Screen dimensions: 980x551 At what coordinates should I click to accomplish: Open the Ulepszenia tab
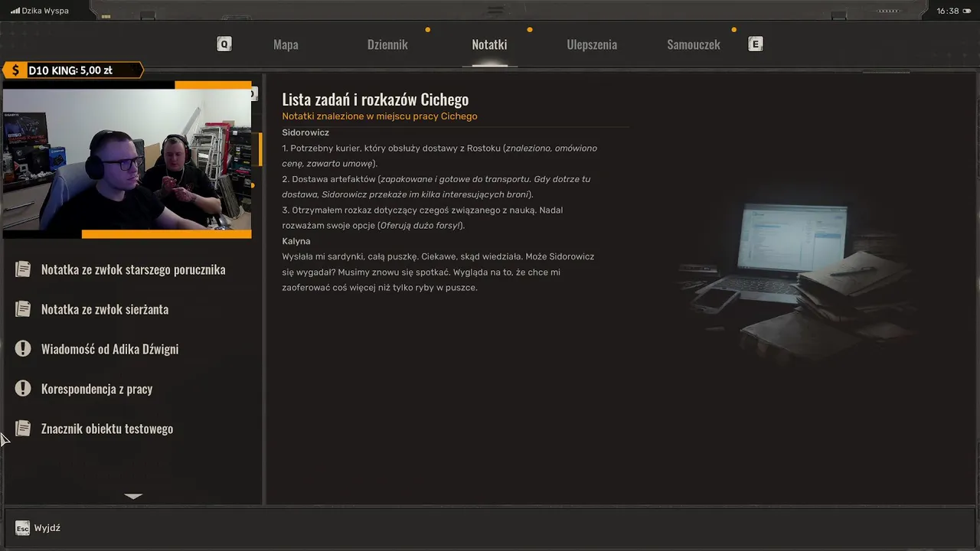point(592,44)
